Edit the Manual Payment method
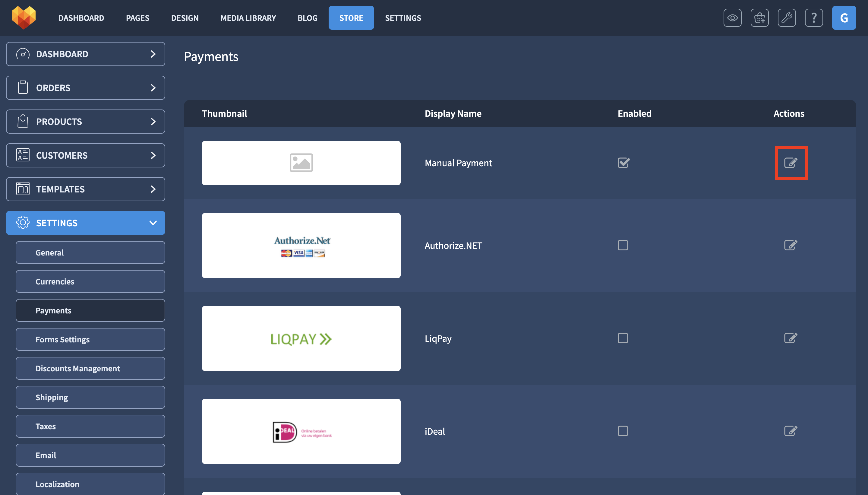Viewport: 868px width, 495px height. tap(791, 163)
